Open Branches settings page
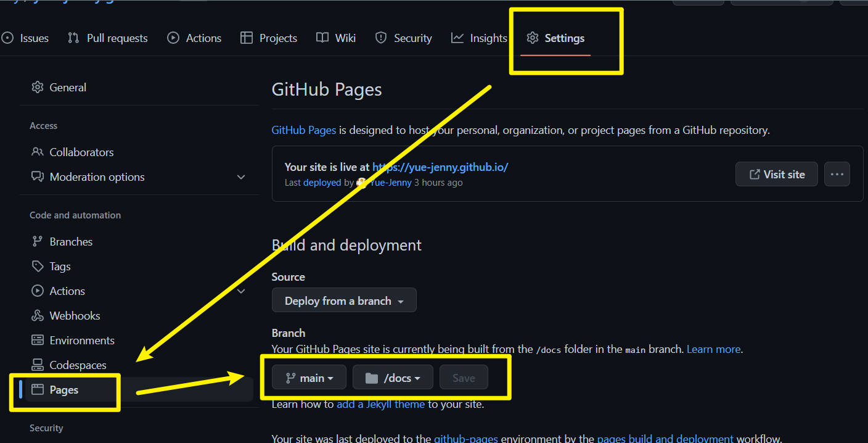 coord(139,241)
